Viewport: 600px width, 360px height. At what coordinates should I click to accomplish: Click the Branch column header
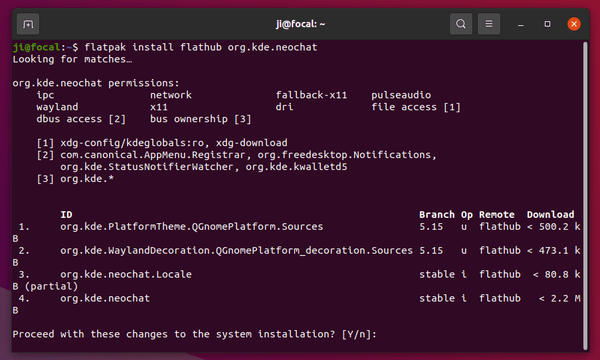tap(437, 215)
